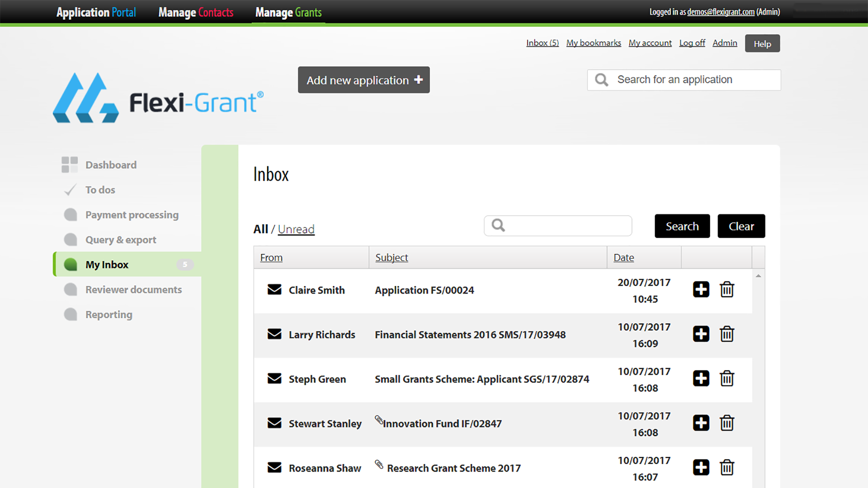
Task: Open the Reviewer documents section
Action: click(133, 290)
